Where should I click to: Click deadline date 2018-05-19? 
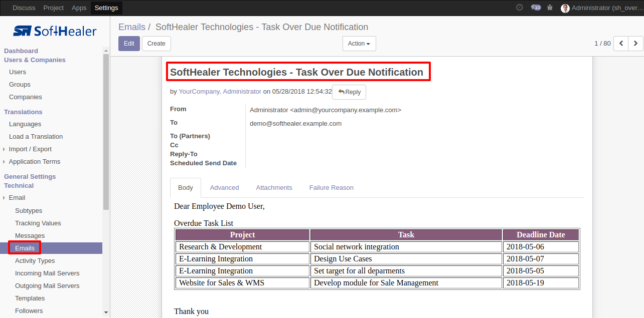tap(541, 283)
